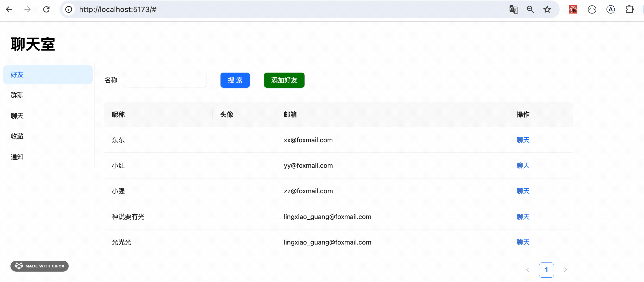Start 聊天 with 东东
This screenshot has width=644, height=282.
click(x=523, y=140)
